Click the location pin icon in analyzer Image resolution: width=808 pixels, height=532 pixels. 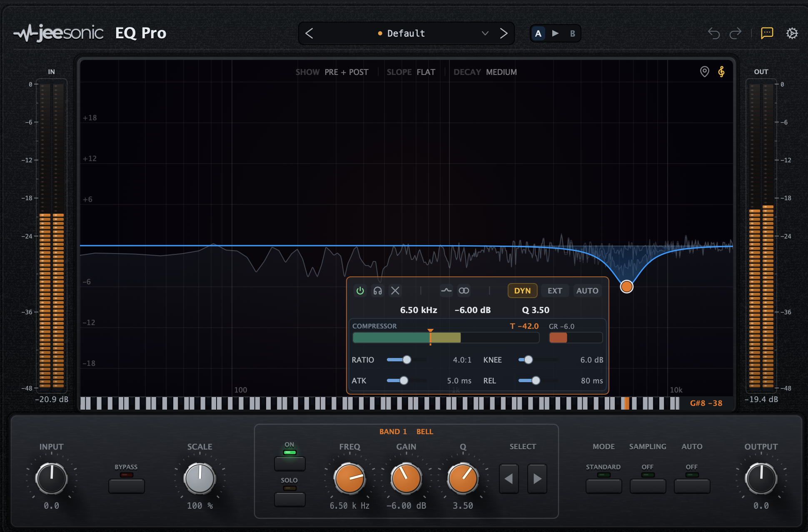point(704,72)
